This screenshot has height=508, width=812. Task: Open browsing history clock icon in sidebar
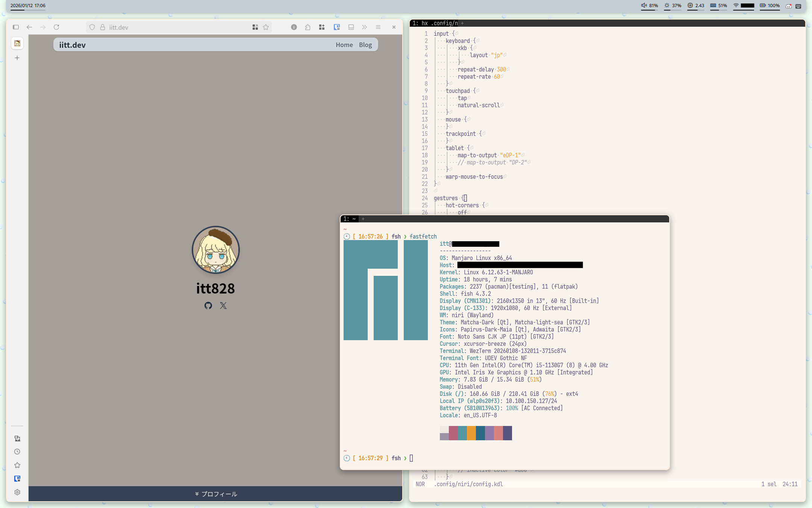point(17,452)
